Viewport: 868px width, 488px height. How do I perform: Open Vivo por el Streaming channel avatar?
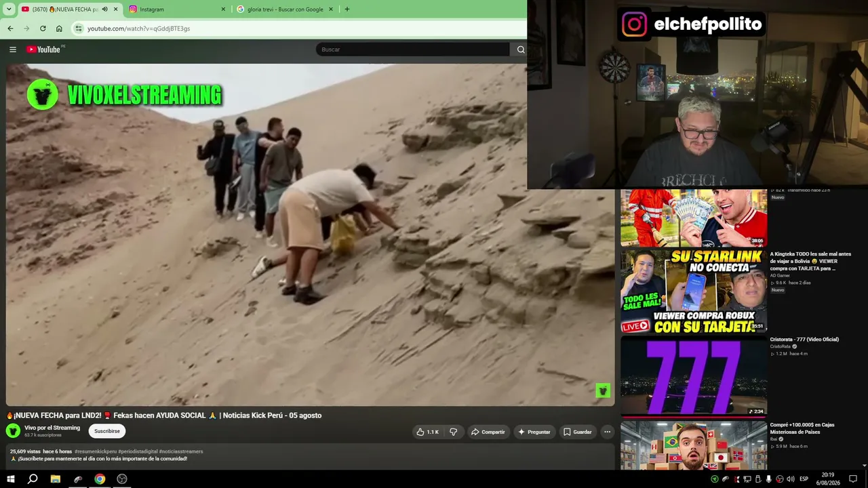coord(13,431)
